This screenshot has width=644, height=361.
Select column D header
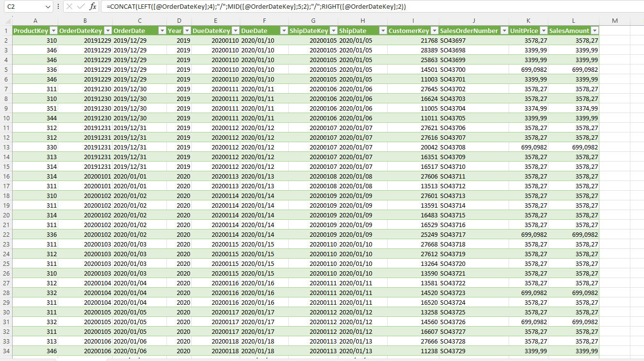point(179,20)
